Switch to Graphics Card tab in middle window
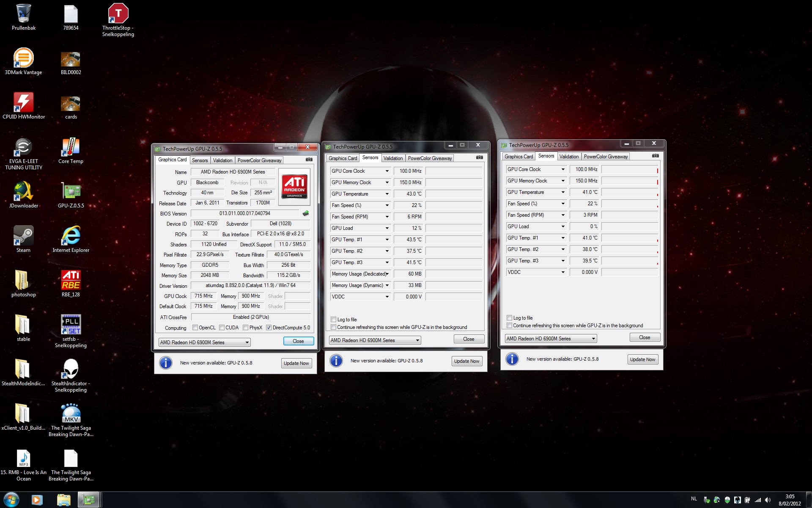 coord(343,158)
